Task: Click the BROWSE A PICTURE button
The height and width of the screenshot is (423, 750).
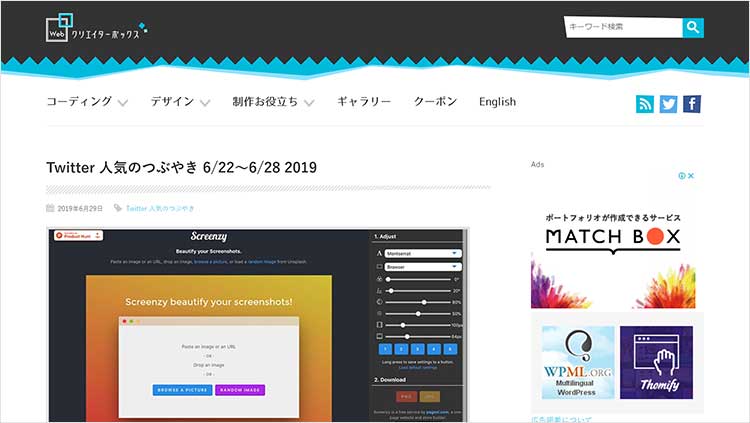Action: (x=182, y=390)
